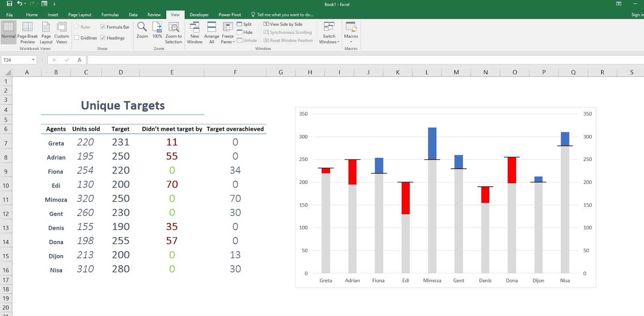This screenshot has width=644, height=316.
Task: Enable the Gridlines checkbox
Action: (76, 38)
